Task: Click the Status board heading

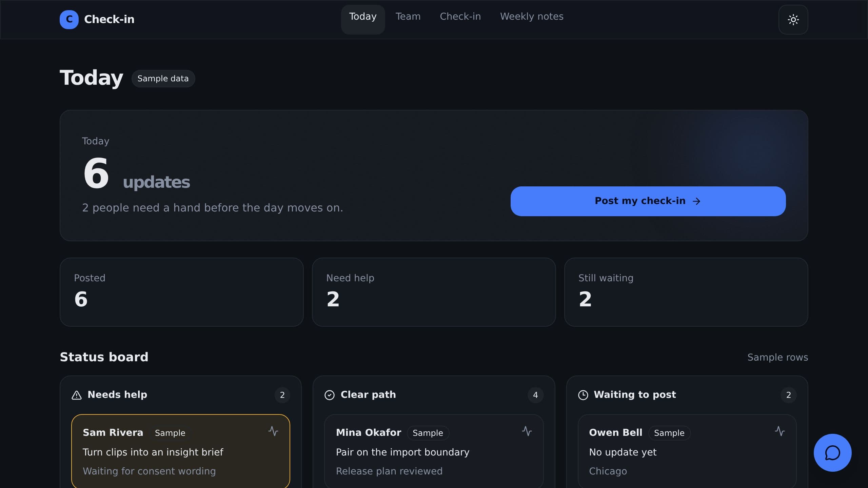Action: click(104, 357)
